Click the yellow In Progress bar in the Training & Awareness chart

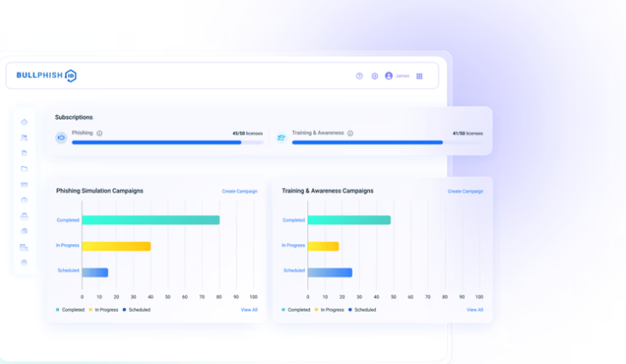(324, 247)
